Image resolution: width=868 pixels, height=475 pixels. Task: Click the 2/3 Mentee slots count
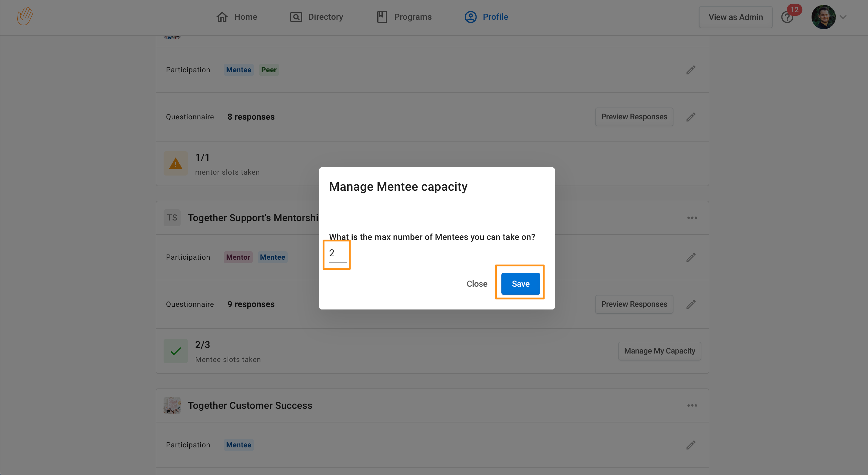tap(202, 344)
